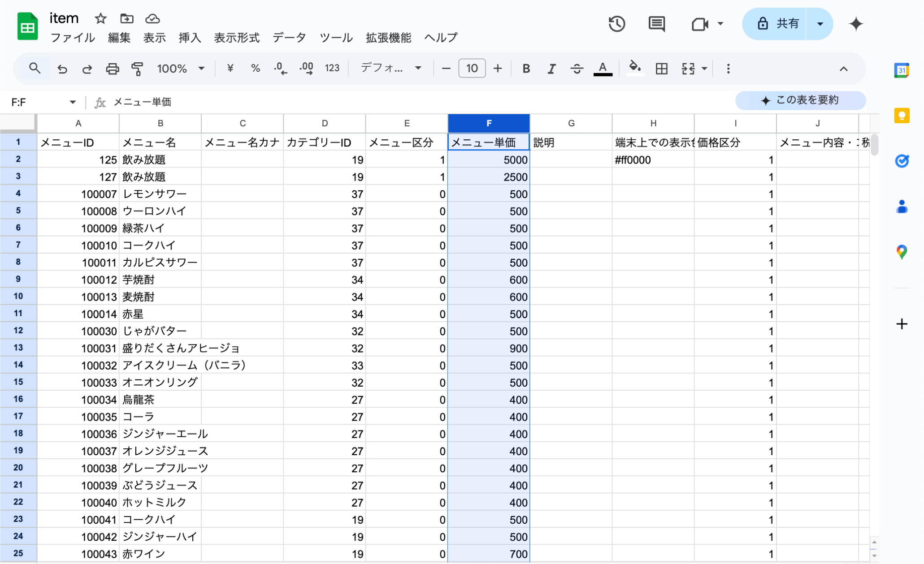Open Google Keep side panel icon

pos(902,116)
